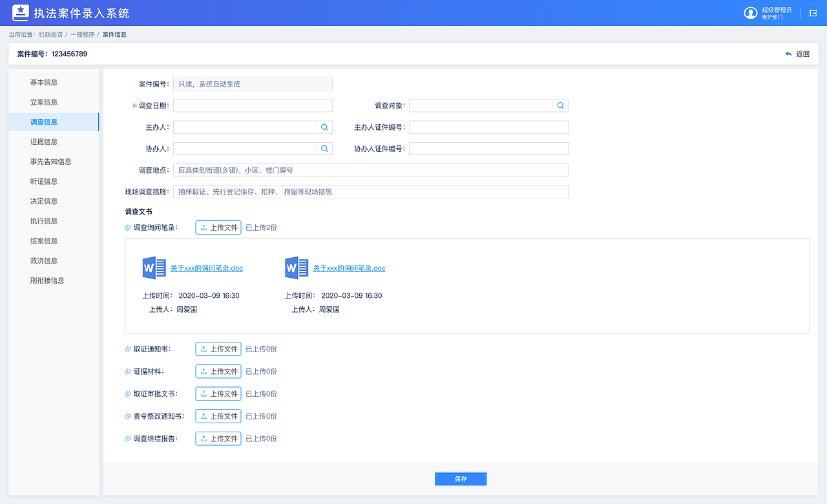827x504 pixels.
Task: Focus the 调查日期 input field
Action: [x=253, y=106]
